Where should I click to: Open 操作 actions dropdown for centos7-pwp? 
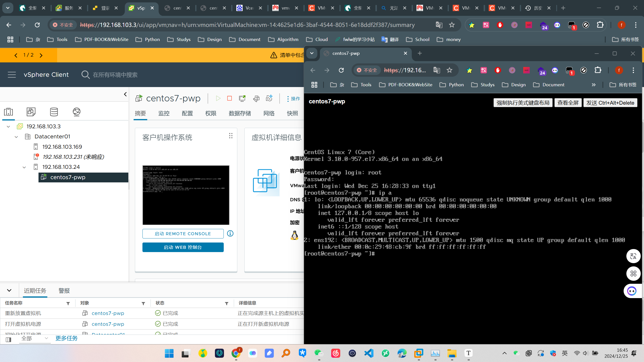tap(293, 99)
